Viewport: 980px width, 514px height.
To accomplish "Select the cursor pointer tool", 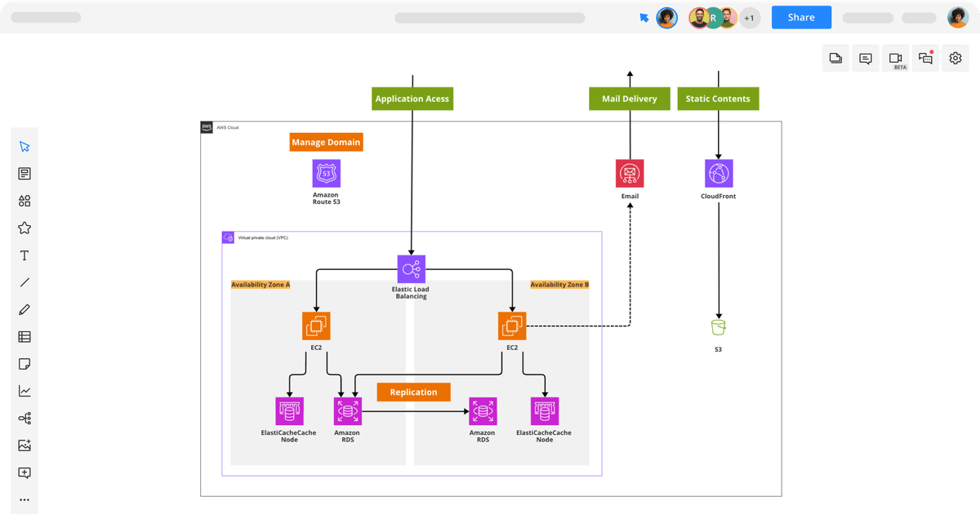I will pos(24,147).
